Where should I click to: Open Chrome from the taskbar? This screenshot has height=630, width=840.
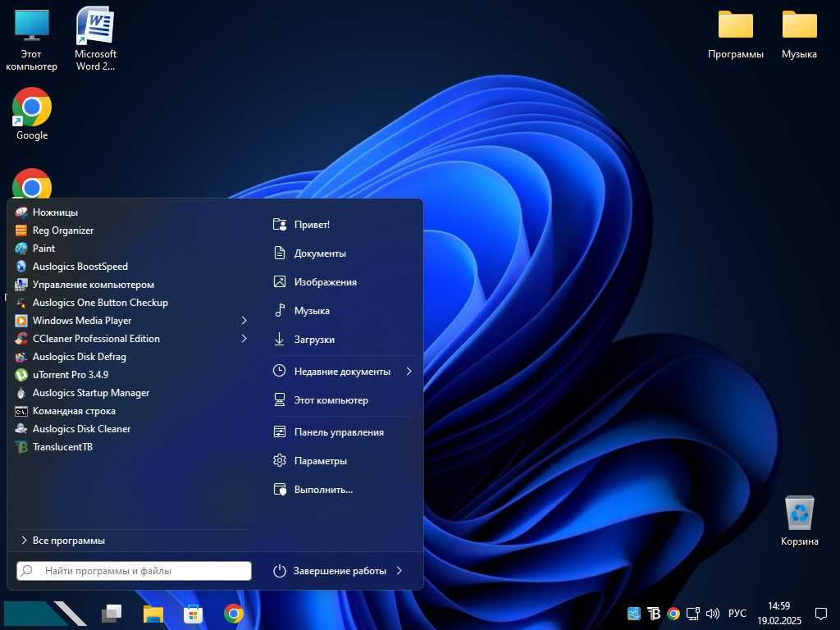pos(233,614)
